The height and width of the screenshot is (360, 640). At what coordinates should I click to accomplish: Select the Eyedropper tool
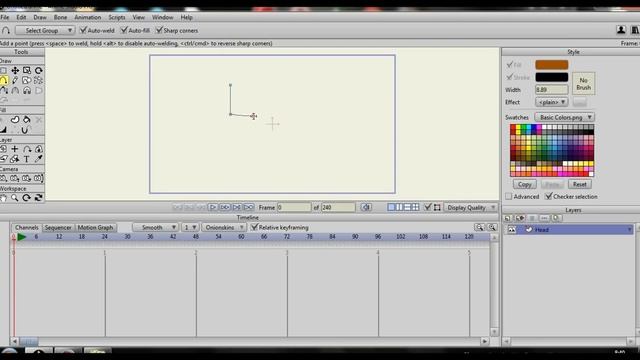[39, 159]
